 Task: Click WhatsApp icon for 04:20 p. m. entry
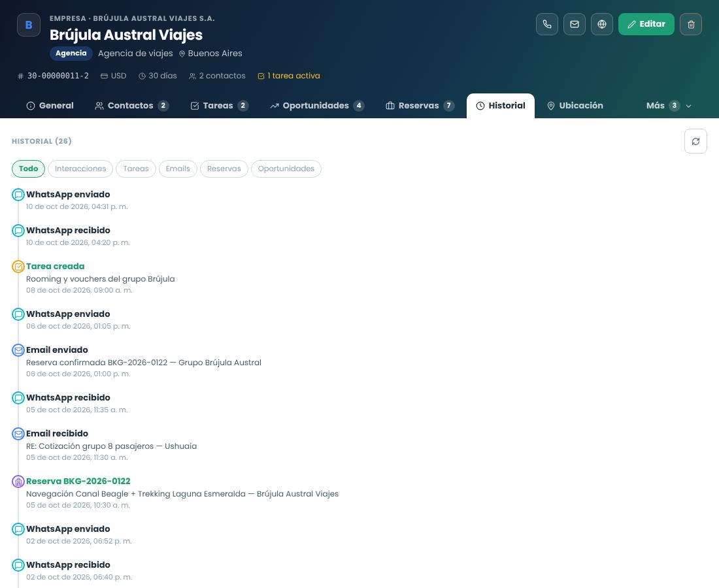tap(18, 231)
